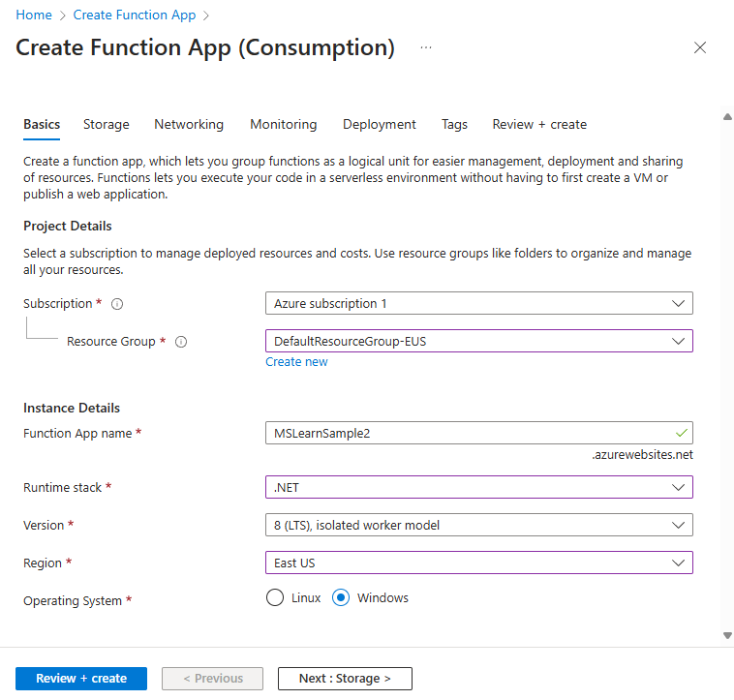Open the Version dropdown
The image size is (734, 700).
pyautogui.click(x=478, y=526)
